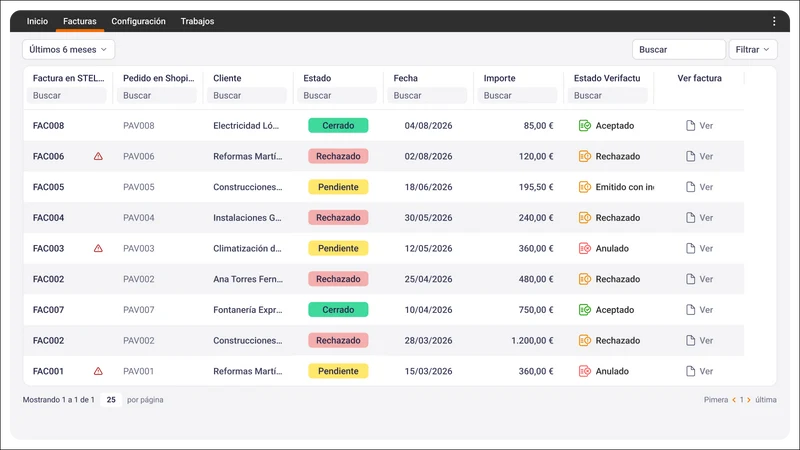
Task: Go to the Trabajos tab
Action: coord(197,21)
